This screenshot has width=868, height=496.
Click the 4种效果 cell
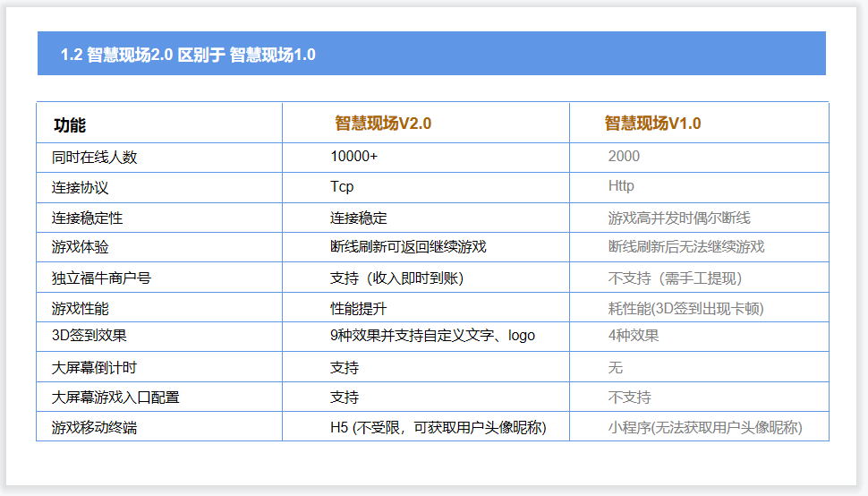pos(634,336)
